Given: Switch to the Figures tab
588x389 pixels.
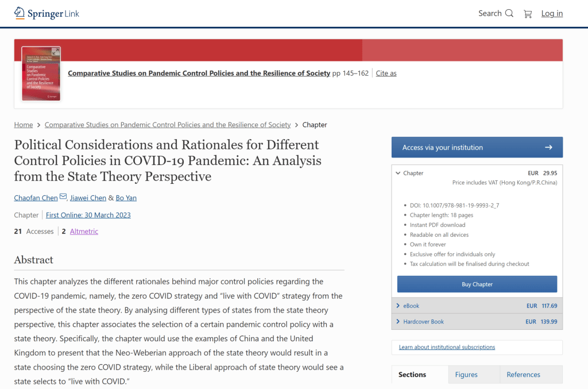Looking at the screenshot, I should coord(466,375).
